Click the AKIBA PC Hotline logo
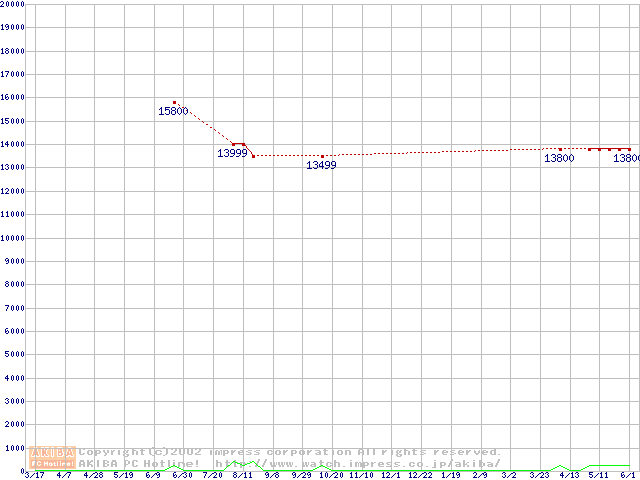640x480 pixels. (x=52, y=458)
